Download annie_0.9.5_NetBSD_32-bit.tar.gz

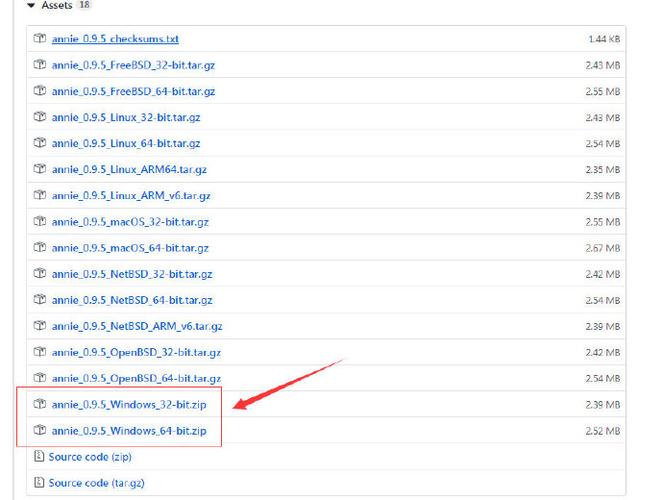[x=132, y=274]
